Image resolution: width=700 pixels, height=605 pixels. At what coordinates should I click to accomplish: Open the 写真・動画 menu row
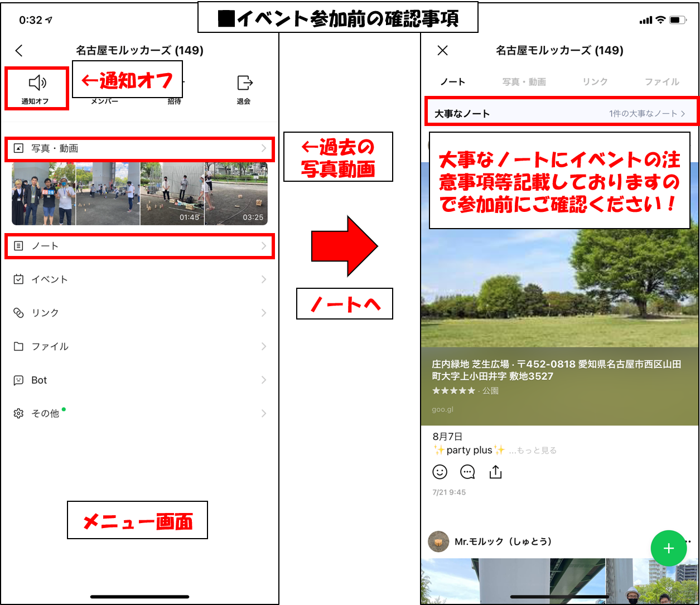(x=139, y=149)
